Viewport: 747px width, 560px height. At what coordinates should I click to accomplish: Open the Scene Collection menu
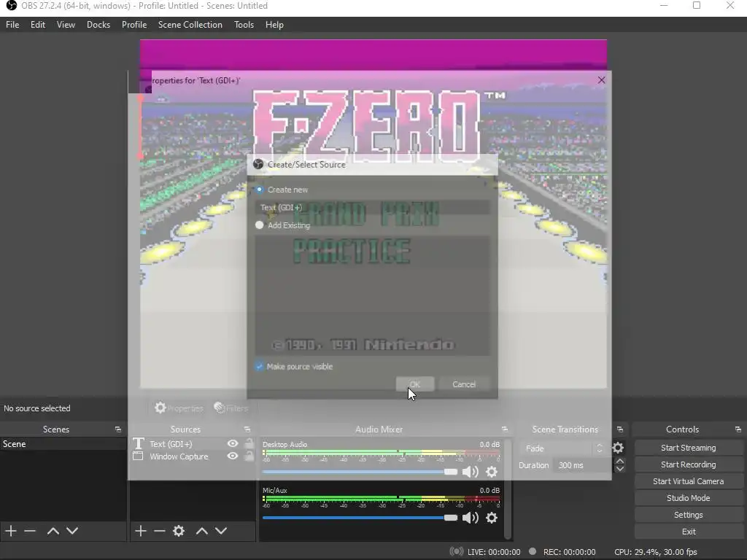pyautogui.click(x=190, y=25)
